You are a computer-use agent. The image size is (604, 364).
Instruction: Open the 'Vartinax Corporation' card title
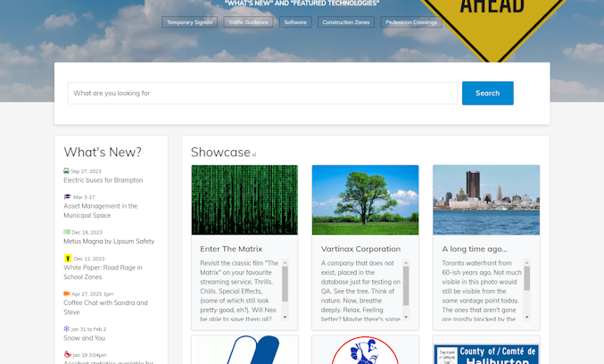click(360, 249)
